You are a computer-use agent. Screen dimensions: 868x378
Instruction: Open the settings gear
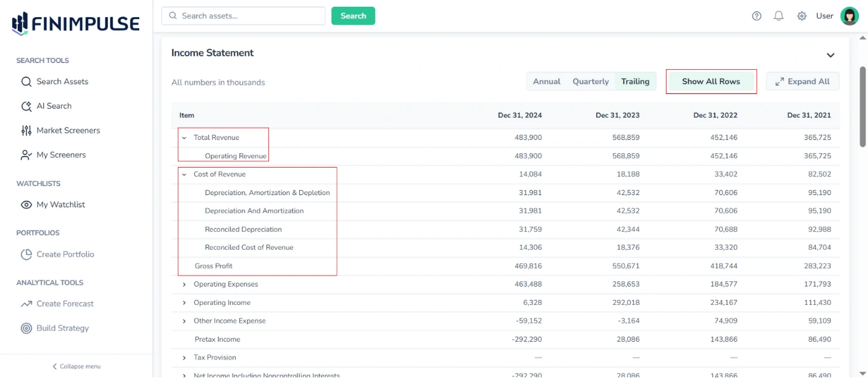pyautogui.click(x=802, y=15)
